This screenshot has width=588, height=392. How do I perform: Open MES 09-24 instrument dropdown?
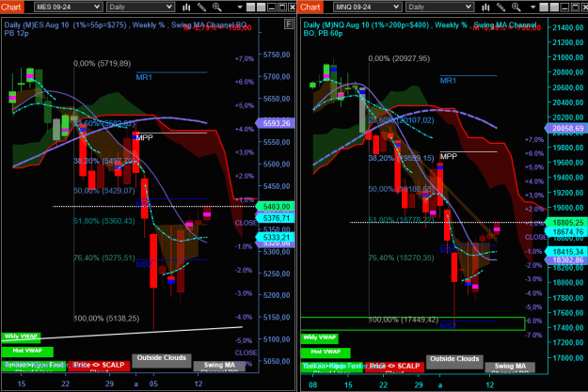coord(69,7)
